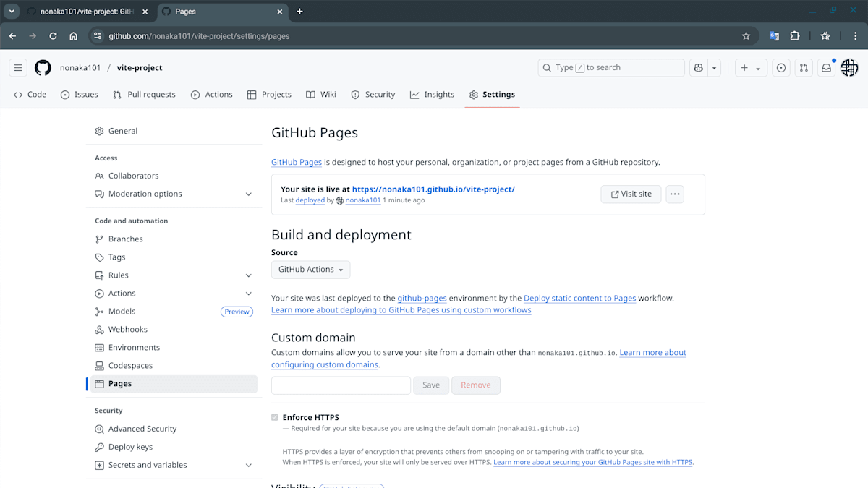Open the issues icon in the header

pos(781,68)
